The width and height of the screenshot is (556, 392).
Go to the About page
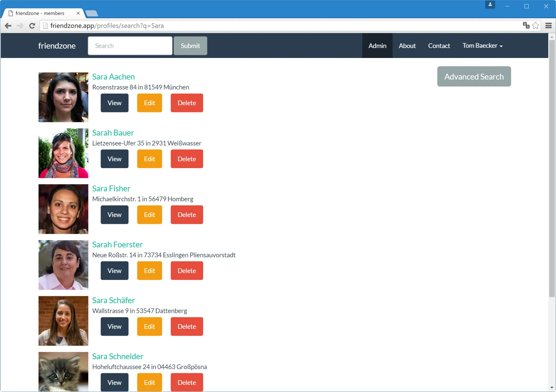pyautogui.click(x=407, y=45)
